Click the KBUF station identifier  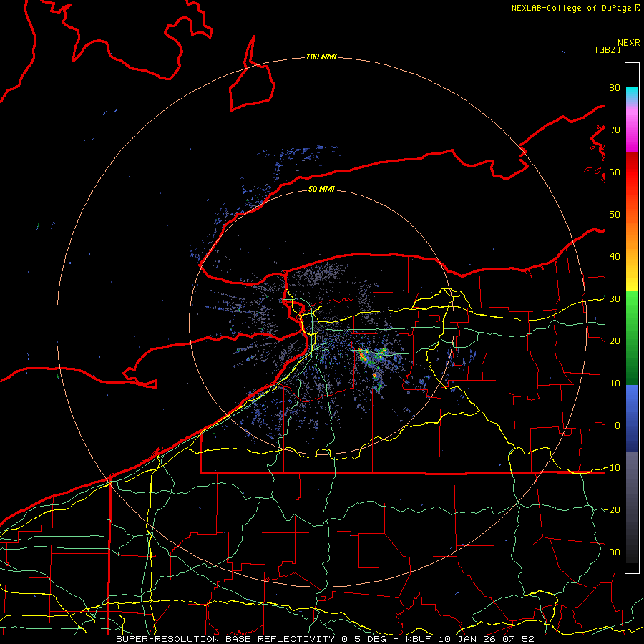click(419, 639)
